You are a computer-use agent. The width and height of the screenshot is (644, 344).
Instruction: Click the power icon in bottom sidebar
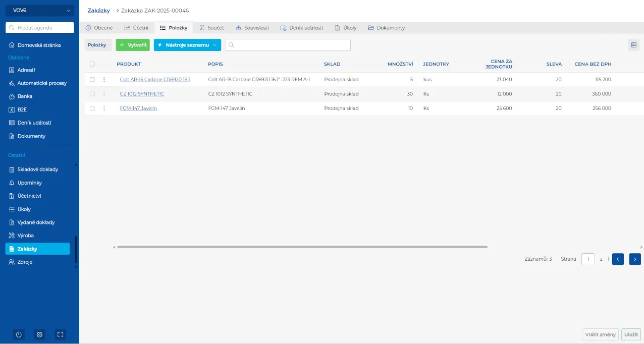coord(19,334)
